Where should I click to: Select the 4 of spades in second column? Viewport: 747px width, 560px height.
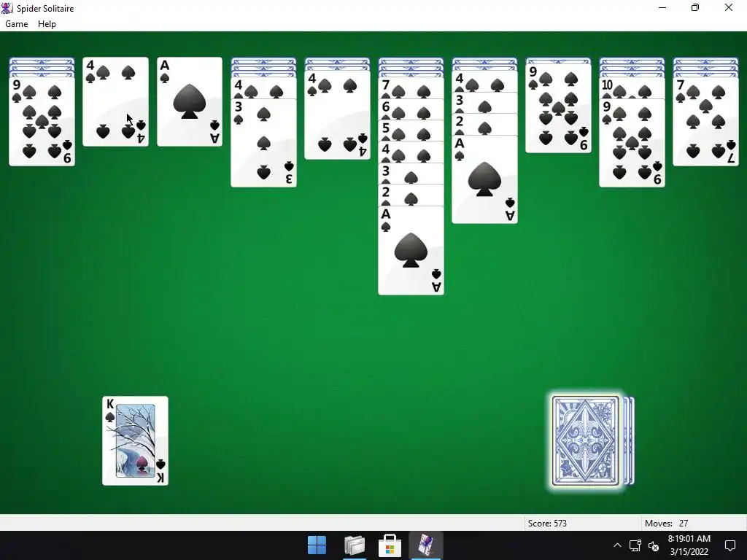[x=116, y=101]
